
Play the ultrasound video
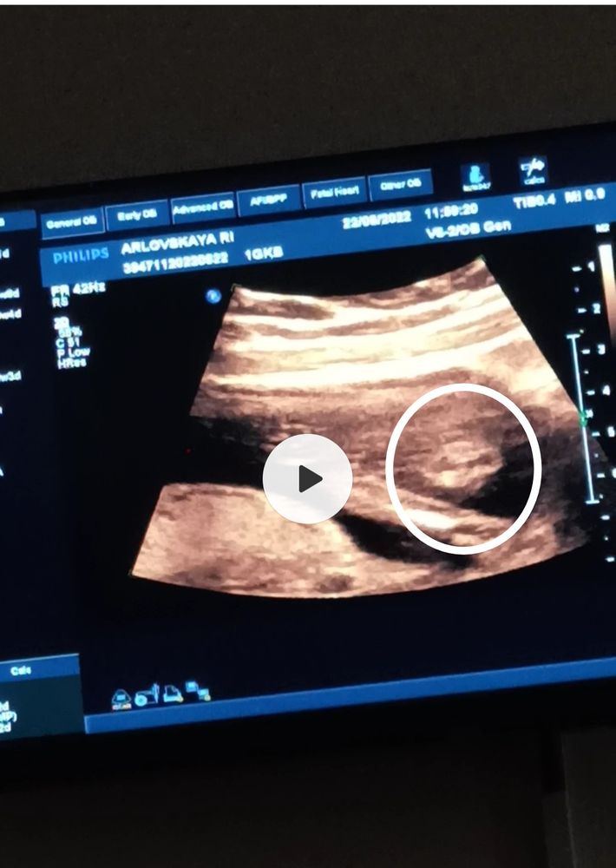click(307, 479)
